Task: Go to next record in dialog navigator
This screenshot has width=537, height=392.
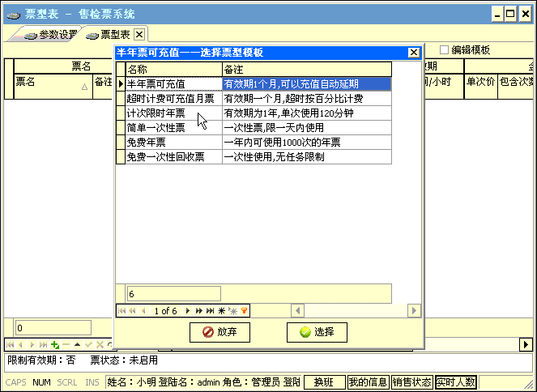Action: pyautogui.click(x=188, y=311)
